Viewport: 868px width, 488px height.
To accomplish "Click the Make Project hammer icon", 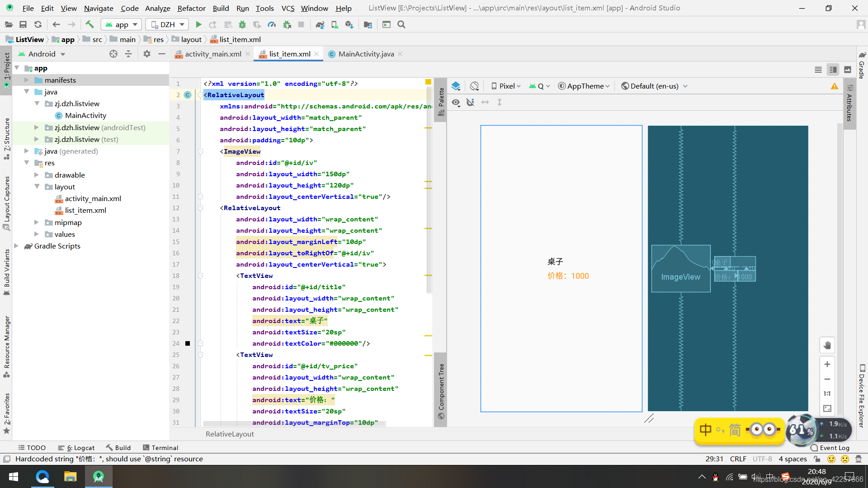I will tap(90, 24).
